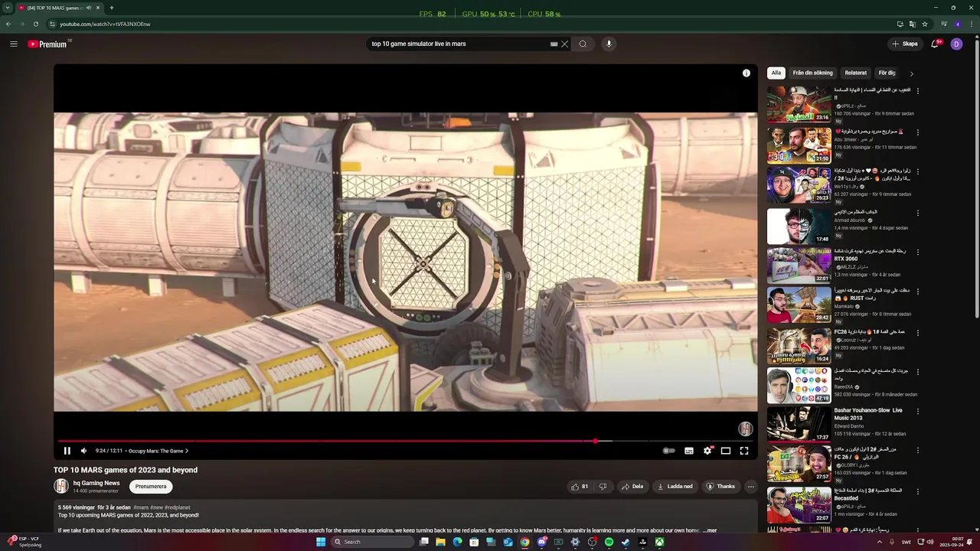This screenshot has width=980, height=551.
Task: Enter fullscreen mode
Action: (743, 451)
